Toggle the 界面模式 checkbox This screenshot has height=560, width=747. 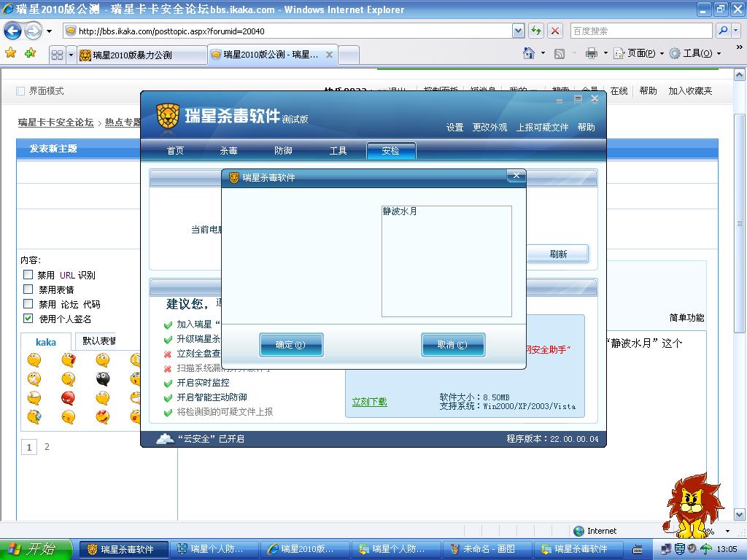pyautogui.click(x=20, y=91)
